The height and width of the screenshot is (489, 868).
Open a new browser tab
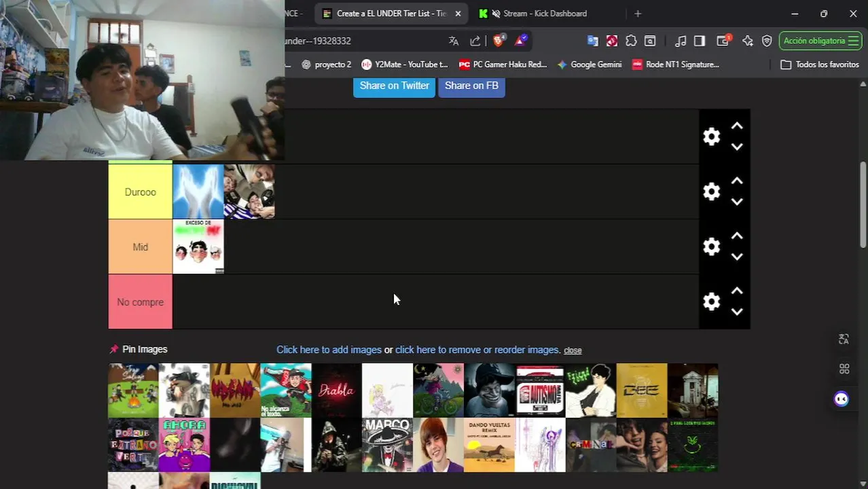click(x=637, y=14)
